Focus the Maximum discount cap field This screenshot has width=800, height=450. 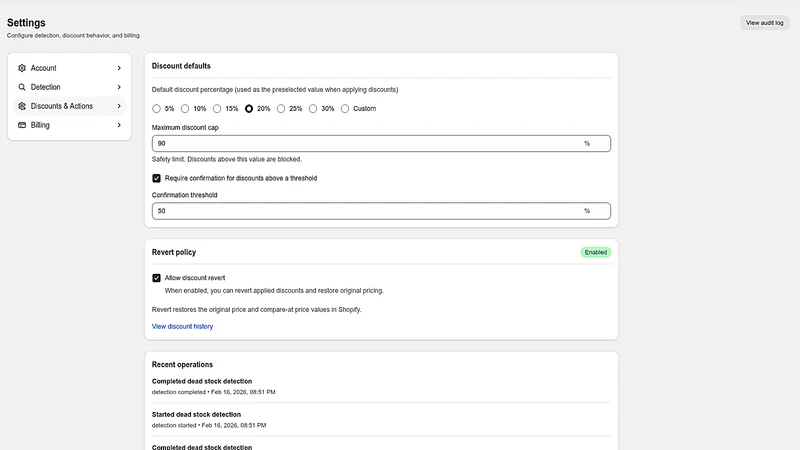[x=381, y=143]
